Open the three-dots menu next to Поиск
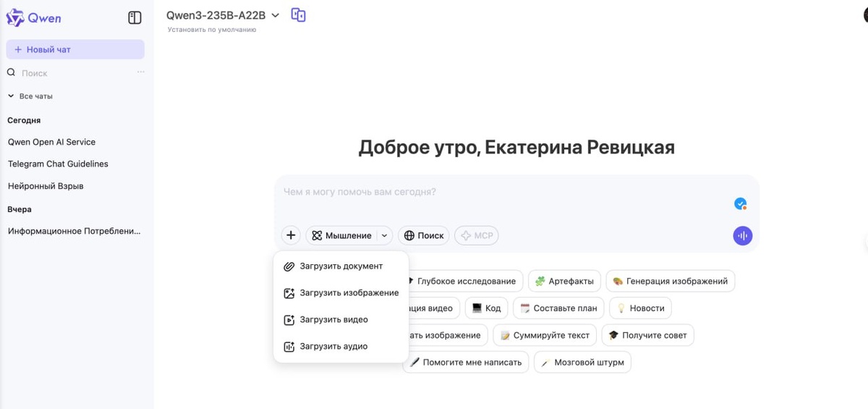 point(140,72)
